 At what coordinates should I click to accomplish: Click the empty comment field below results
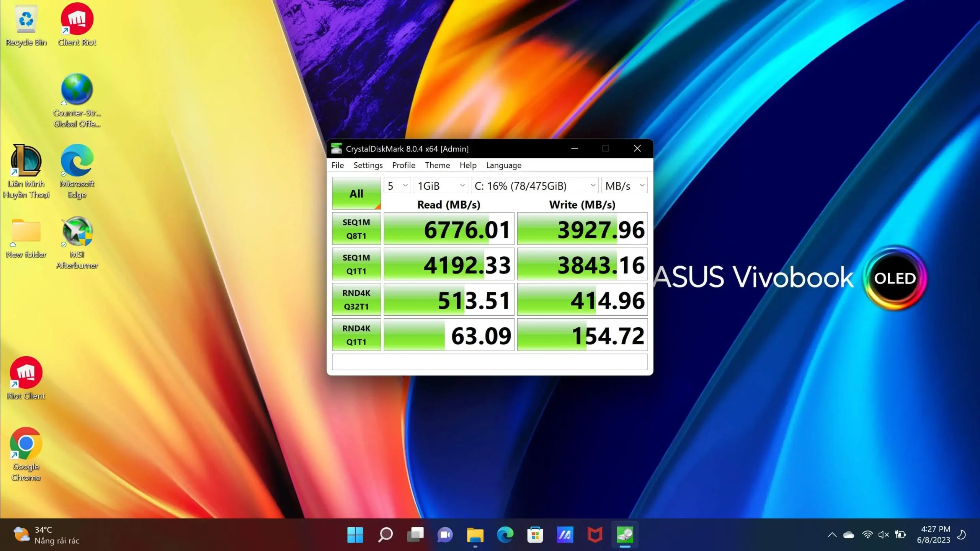(x=490, y=362)
